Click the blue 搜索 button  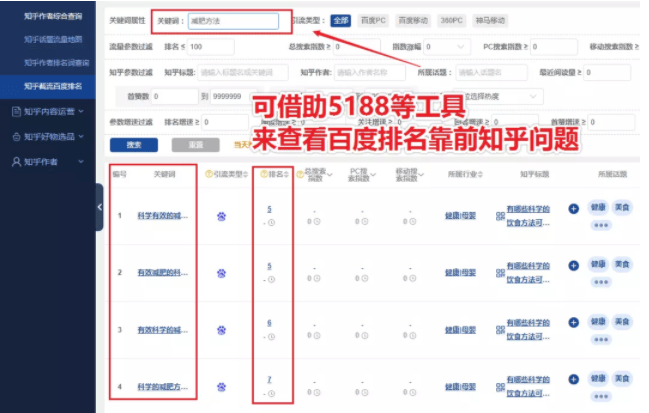134,145
